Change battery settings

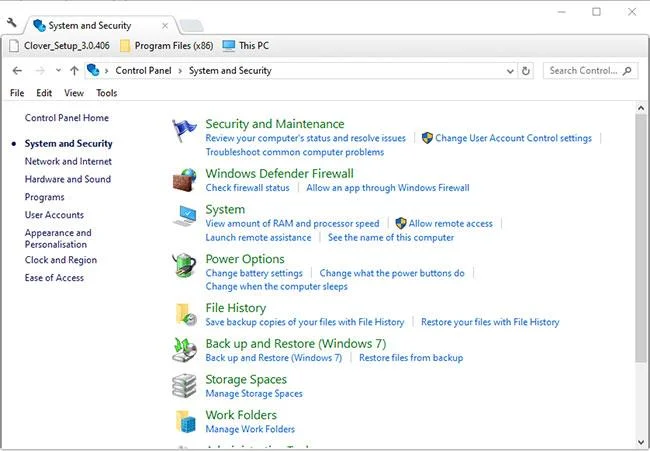[x=254, y=274]
